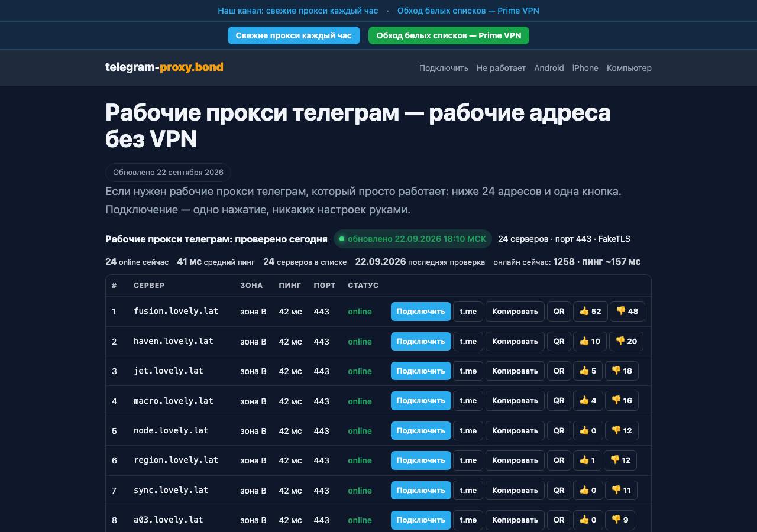Thumbs up sync.lovely.lat
The width and height of the screenshot is (757, 532).
[x=588, y=490]
